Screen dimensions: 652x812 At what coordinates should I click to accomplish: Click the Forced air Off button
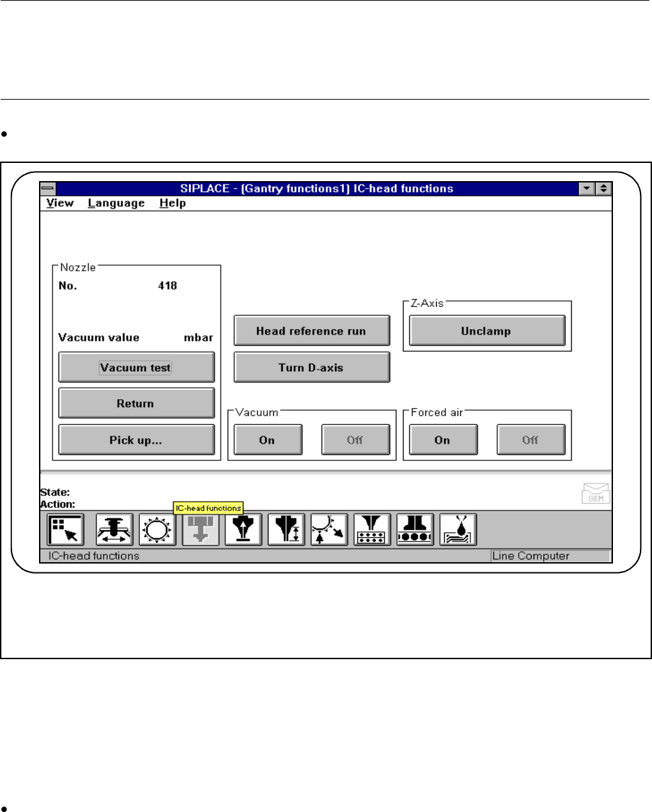point(531,440)
